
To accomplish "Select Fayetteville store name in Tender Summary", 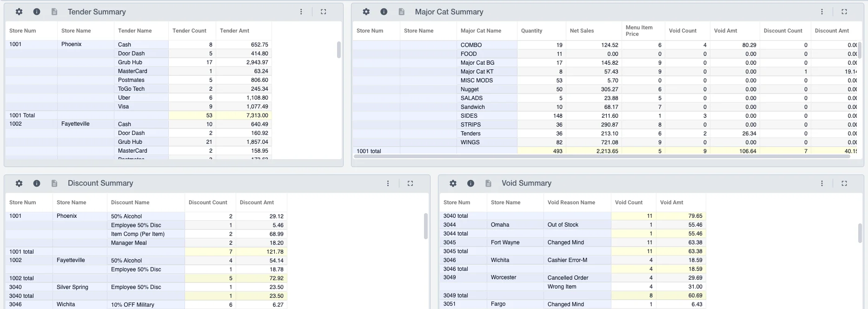I will (75, 124).
